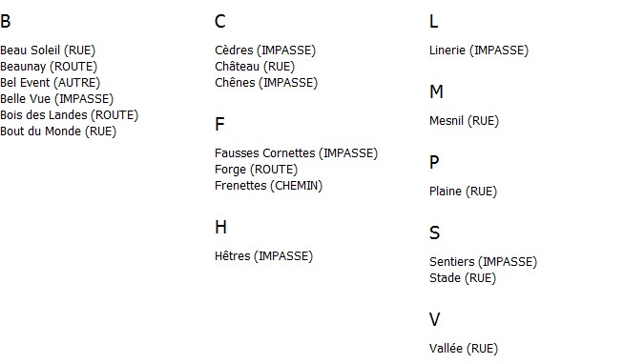The height and width of the screenshot is (364, 644).
Task: Click Forge (ROUTE) entry
Action: click(x=256, y=170)
